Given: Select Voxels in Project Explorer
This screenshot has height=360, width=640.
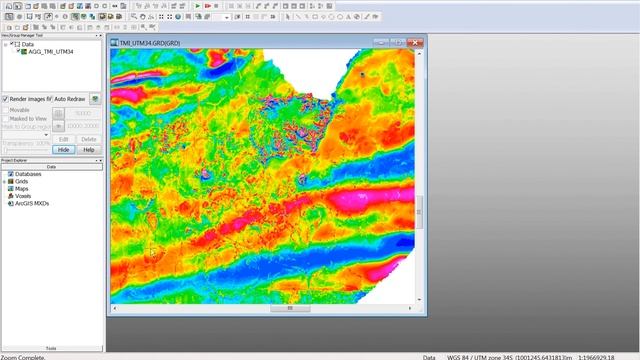Looking at the screenshot, I should coord(23,196).
